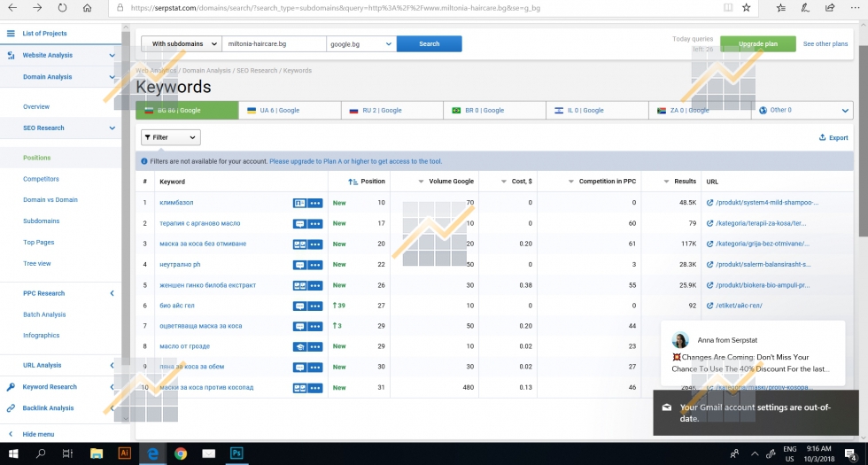Open Domain vs Domain report
868x465 pixels.
(x=50, y=200)
